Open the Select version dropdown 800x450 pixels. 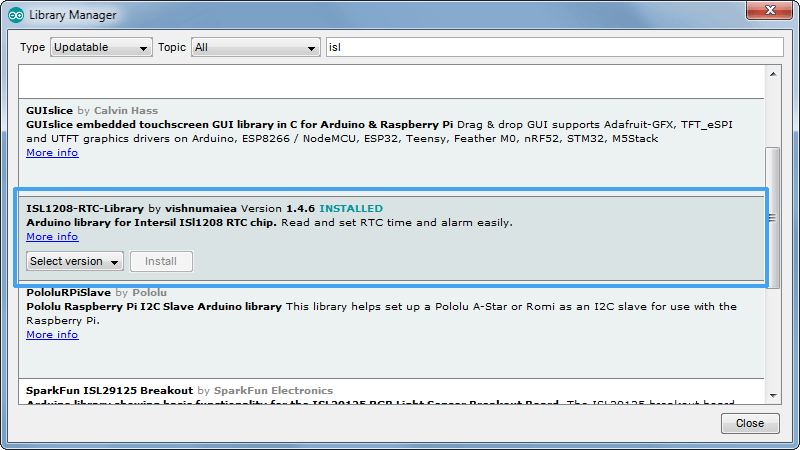[74, 261]
